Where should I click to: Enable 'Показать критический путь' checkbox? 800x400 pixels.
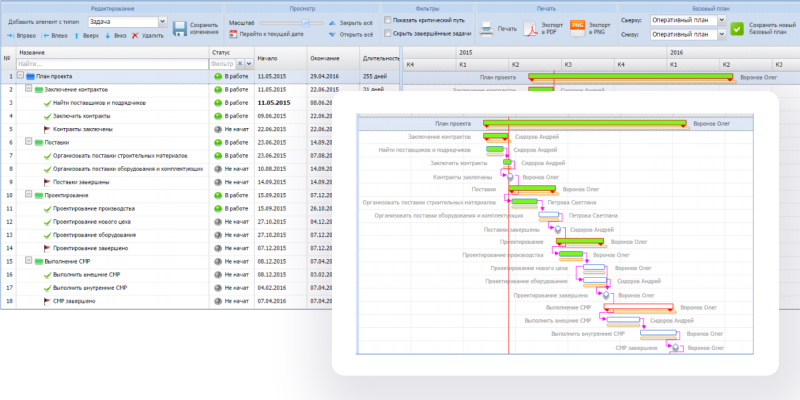[387, 20]
